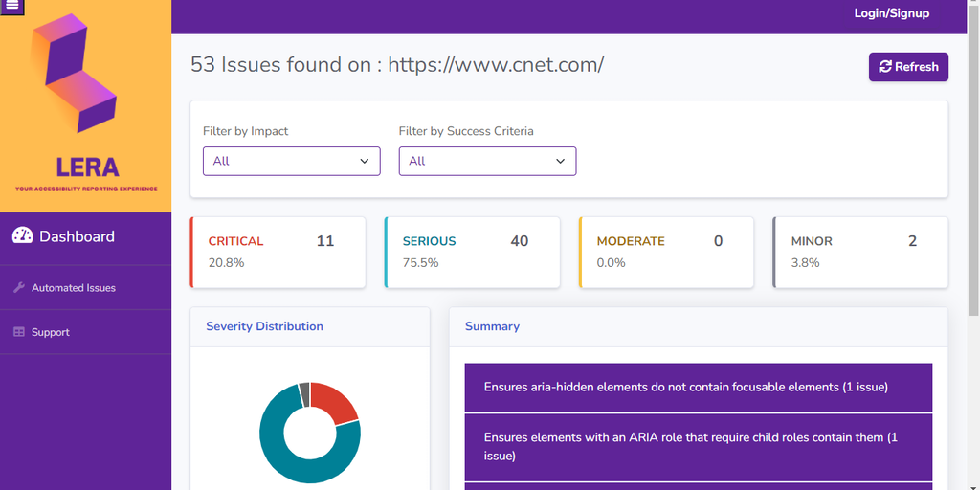The image size is (980, 490).
Task: Click the wrench icon beside Automated Issues
Action: pos(19,287)
